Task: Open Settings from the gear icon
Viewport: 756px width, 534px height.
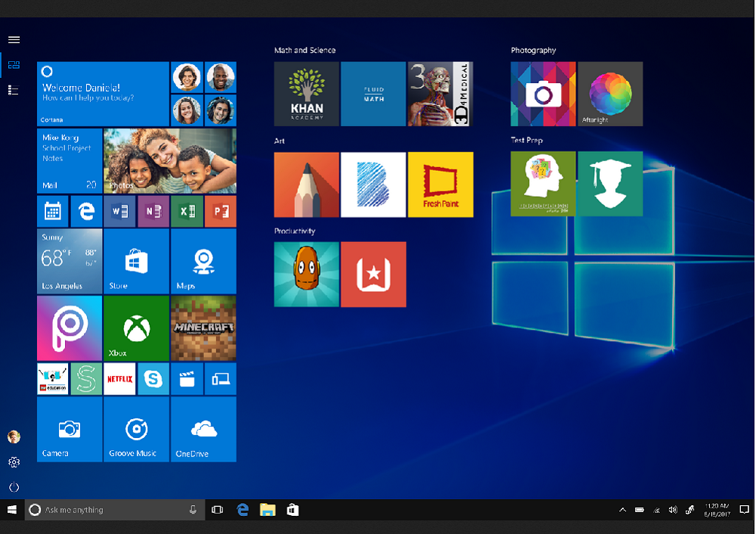Action: click(x=14, y=462)
